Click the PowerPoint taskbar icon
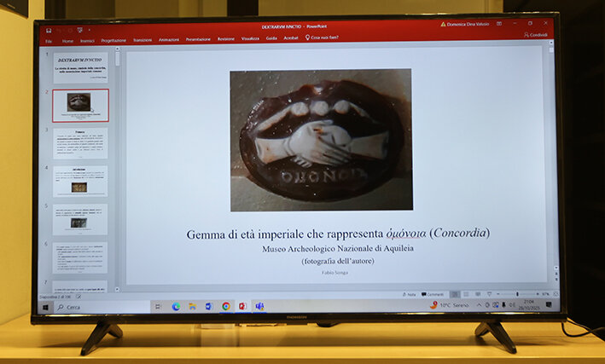This screenshot has width=605, height=364. coord(242,306)
